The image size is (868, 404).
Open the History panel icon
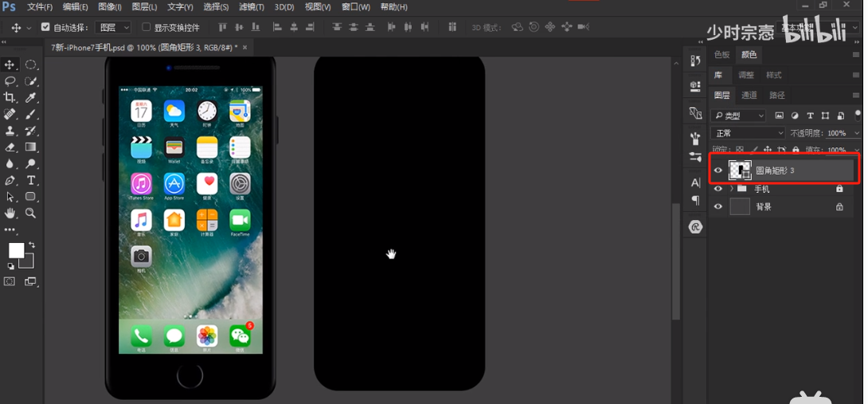[696, 61]
